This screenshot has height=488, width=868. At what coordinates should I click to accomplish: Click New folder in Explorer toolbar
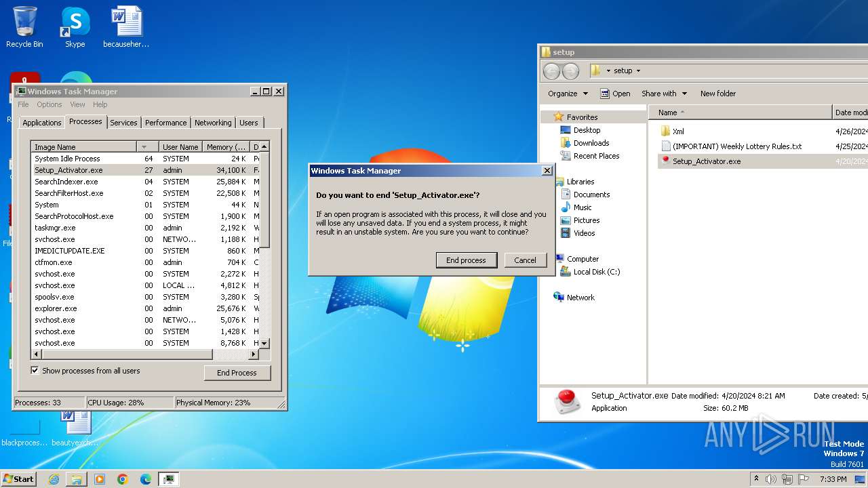[718, 94]
